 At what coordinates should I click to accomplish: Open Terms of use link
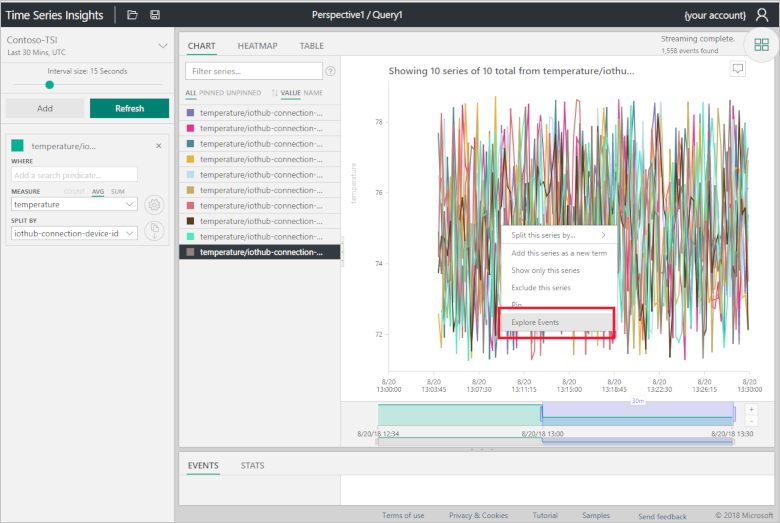coord(403,515)
